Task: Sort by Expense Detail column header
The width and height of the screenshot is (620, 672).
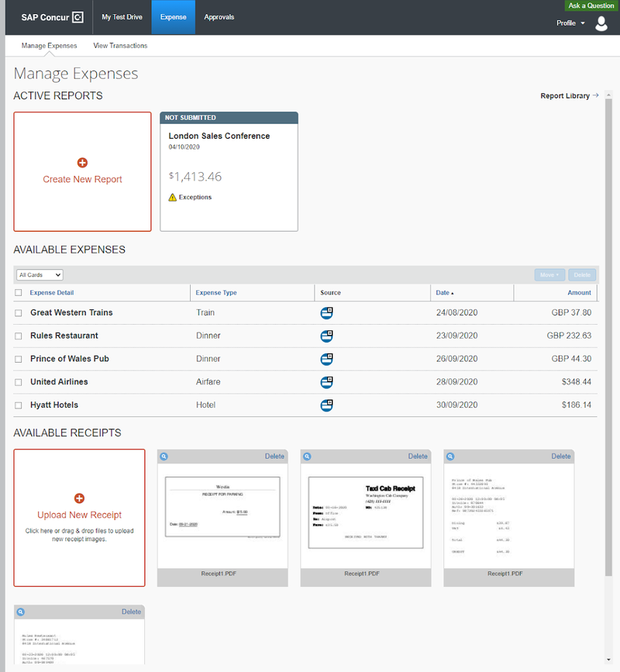Action: 52,293
